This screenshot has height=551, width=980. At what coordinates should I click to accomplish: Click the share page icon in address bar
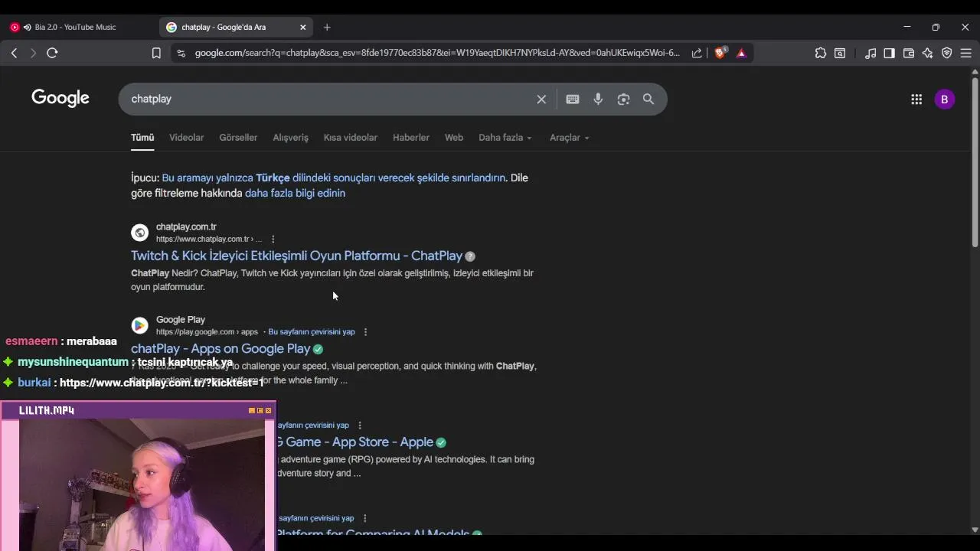(x=697, y=53)
